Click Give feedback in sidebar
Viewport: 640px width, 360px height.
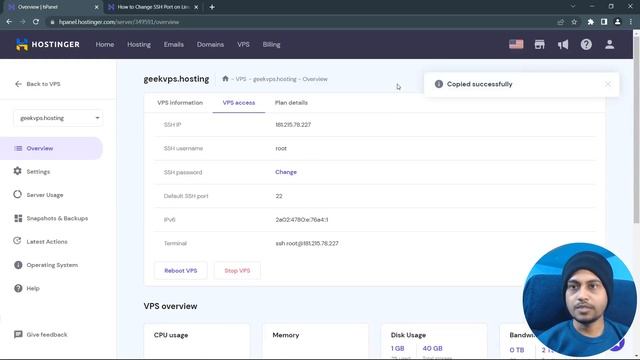click(x=47, y=335)
